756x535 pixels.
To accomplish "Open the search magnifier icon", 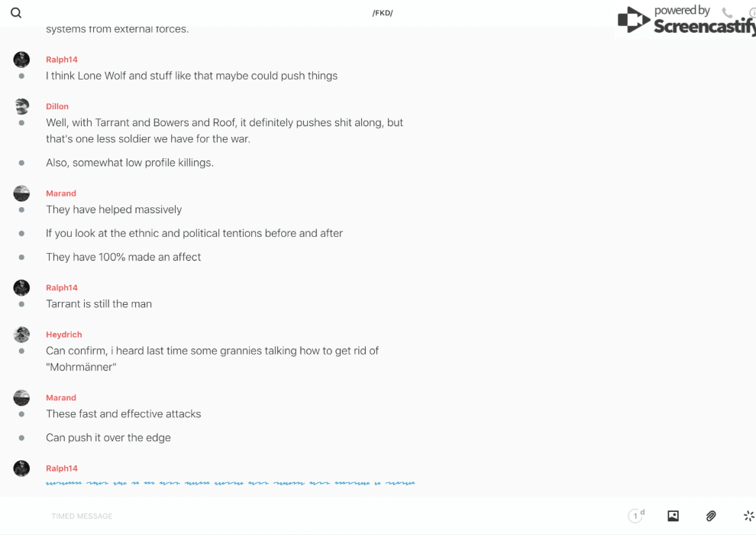I will (16, 13).
